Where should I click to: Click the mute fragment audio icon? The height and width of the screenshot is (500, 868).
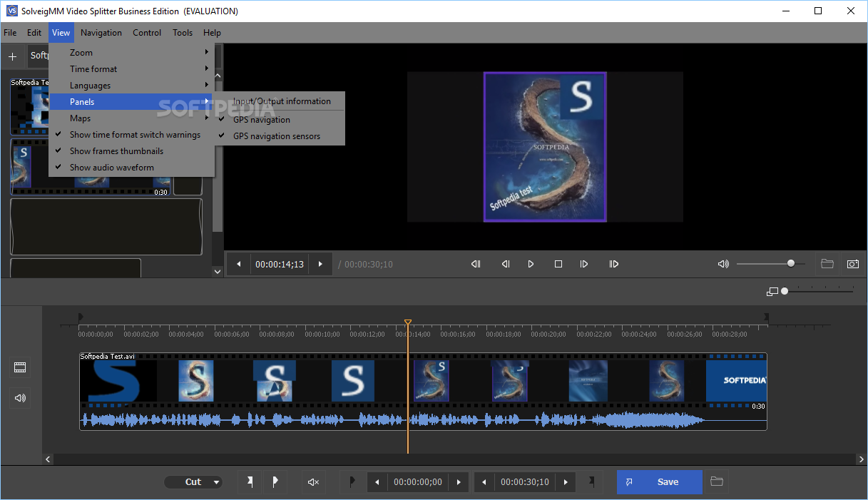[313, 482]
